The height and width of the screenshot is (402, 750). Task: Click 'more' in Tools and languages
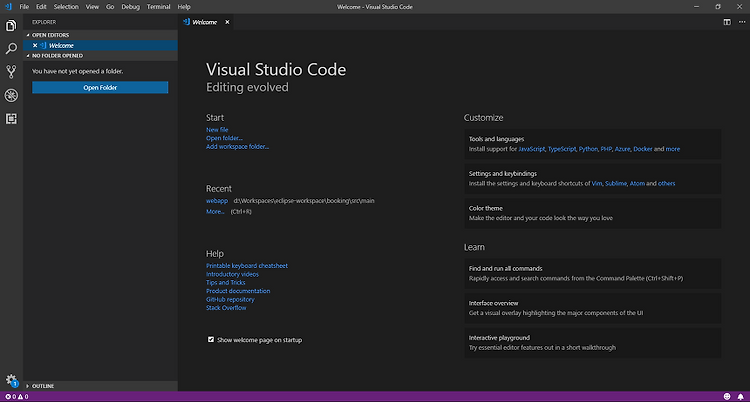pos(673,149)
